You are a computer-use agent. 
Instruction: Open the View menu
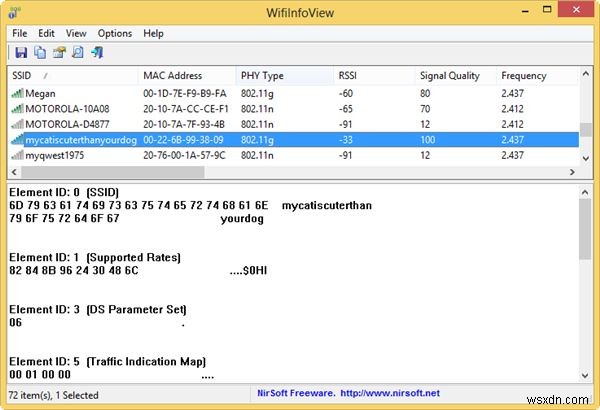76,33
